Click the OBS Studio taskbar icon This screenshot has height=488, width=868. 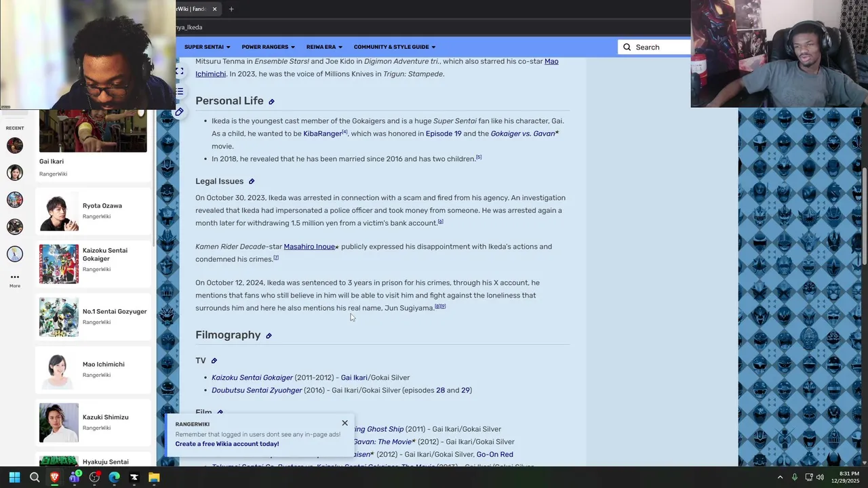coord(94,477)
